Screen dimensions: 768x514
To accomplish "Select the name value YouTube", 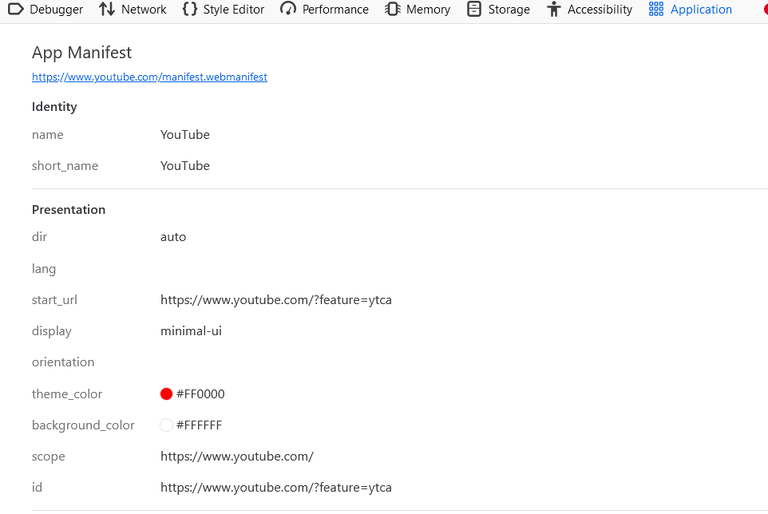I will 185,135.
